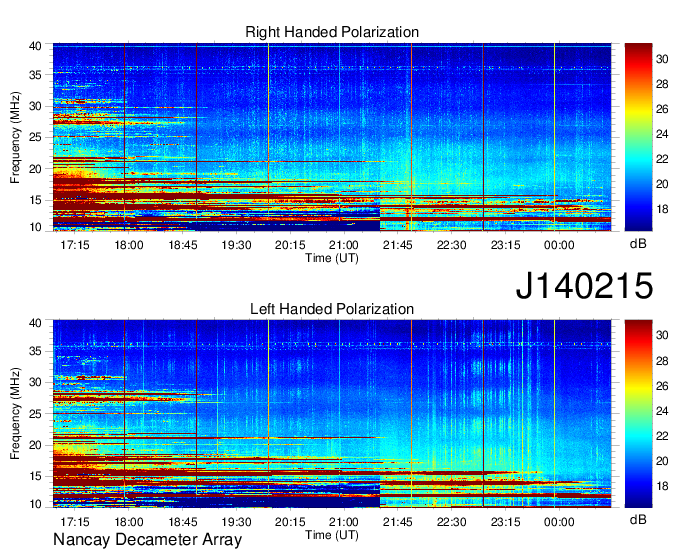The height and width of the screenshot is (552, 680).
Task: Click the Left Handed plot's dB color bar
Action: pos(638,414)
